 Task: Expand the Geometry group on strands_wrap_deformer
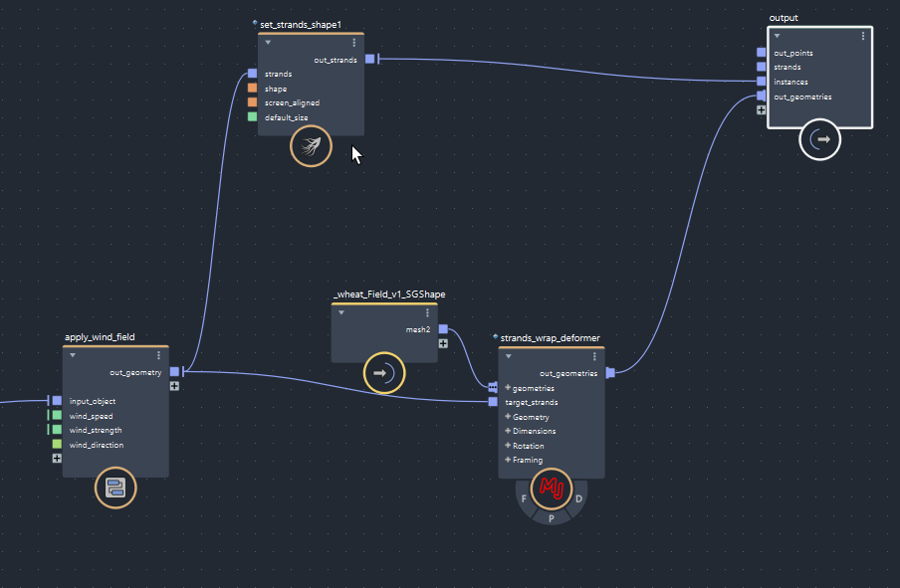tap(509, 417)
